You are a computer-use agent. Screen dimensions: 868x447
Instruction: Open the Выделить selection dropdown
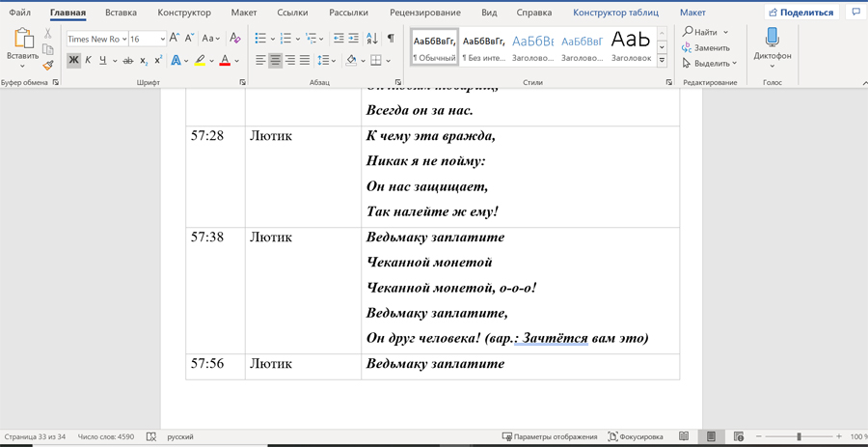pos(710,63)
